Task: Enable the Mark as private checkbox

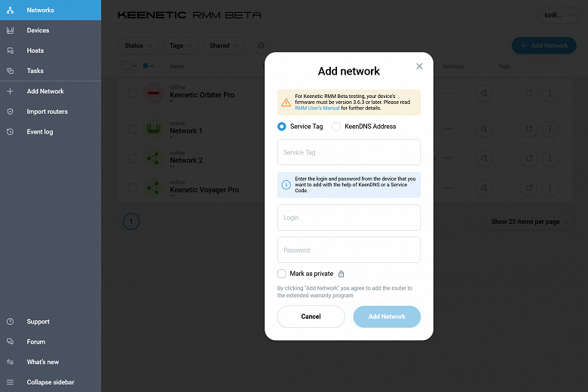Action: 282,274
